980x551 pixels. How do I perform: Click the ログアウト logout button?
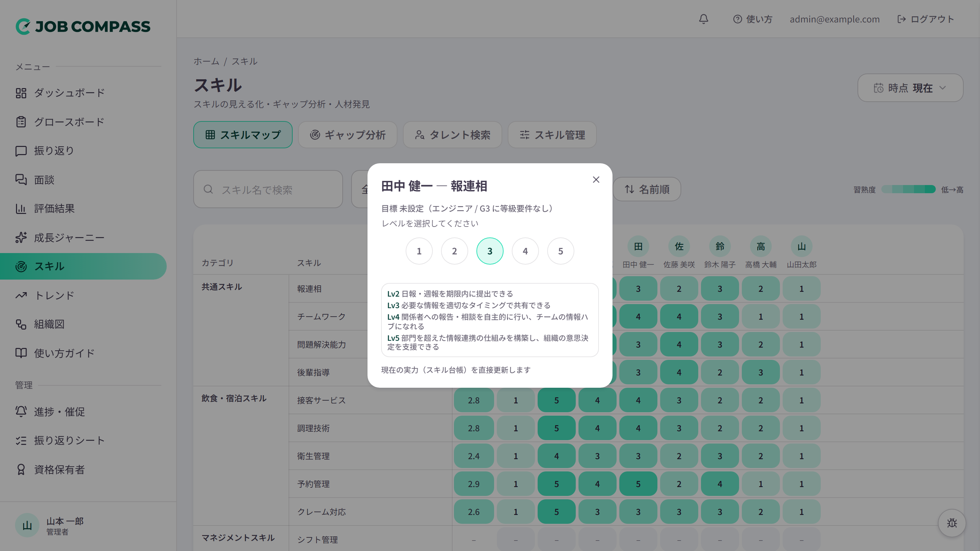926,19
